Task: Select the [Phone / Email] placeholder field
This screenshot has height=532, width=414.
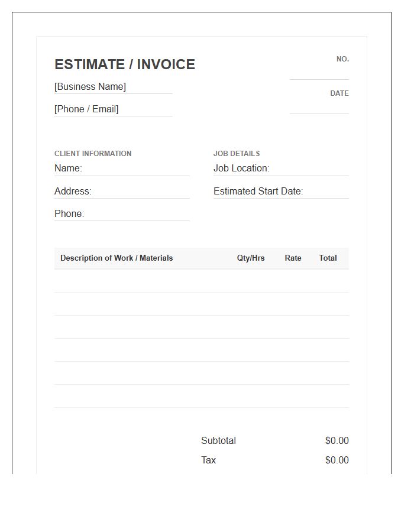Action: [114, 109]
